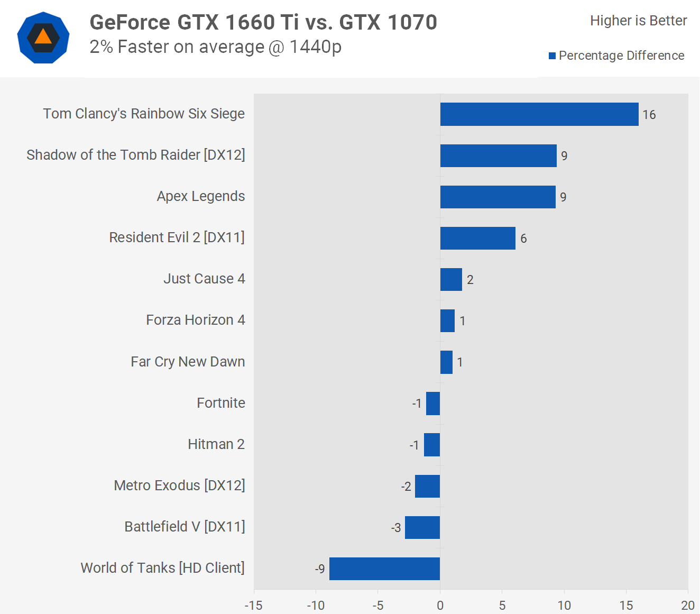Select the World of Tanks bar
Viewport: 700px width, 614px height.
[x=384, y=569]
